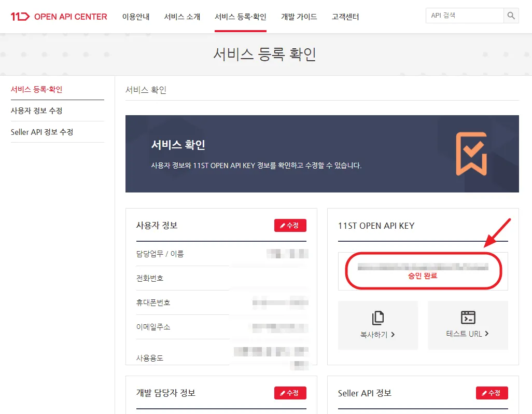Focus the API 검색 search field
The image size is (532, 414).
click(465, 16)
